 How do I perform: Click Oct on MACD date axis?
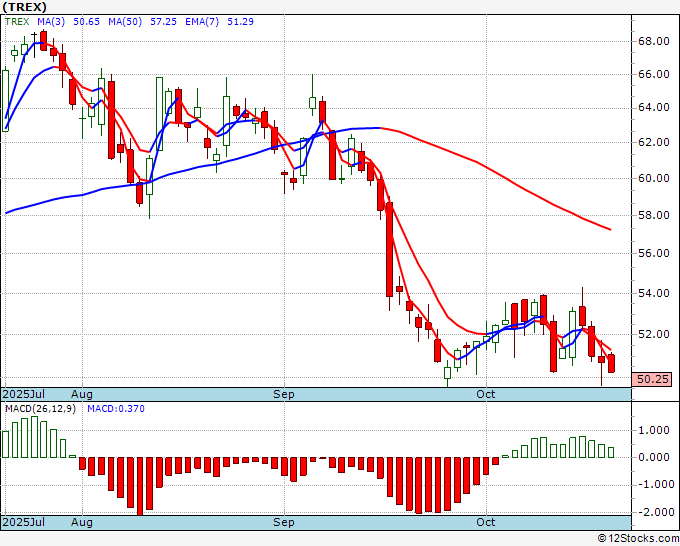click(x=485, y=522)
